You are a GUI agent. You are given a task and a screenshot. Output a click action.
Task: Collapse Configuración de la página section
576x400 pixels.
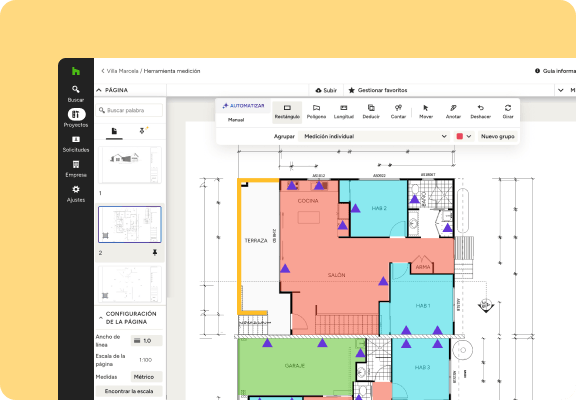(101, 318)
